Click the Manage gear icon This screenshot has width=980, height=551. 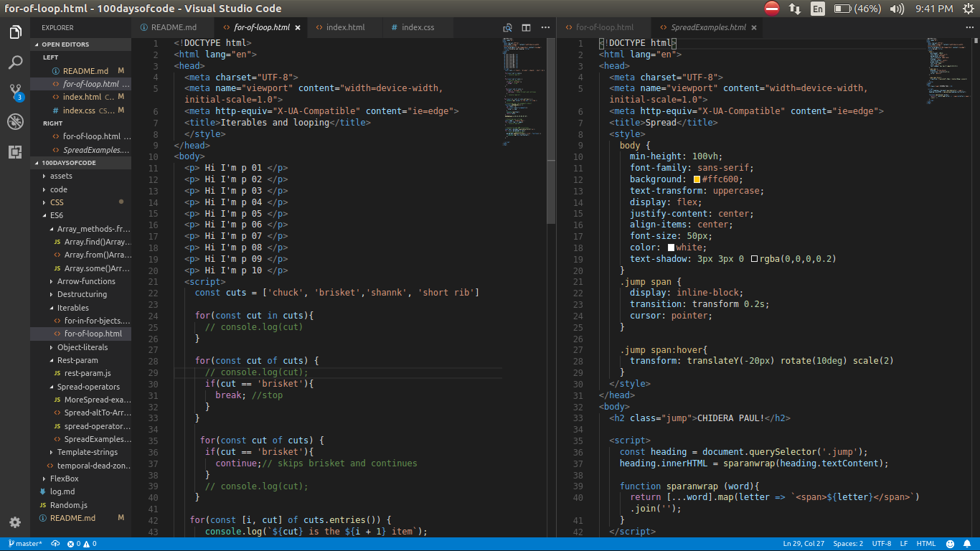point(15,522)
